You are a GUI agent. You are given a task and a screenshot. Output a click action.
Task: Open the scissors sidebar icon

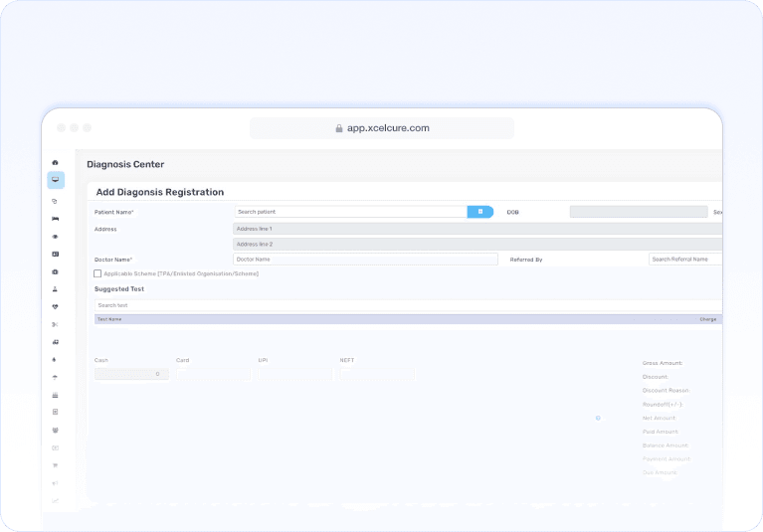click(x=55, y=325)
